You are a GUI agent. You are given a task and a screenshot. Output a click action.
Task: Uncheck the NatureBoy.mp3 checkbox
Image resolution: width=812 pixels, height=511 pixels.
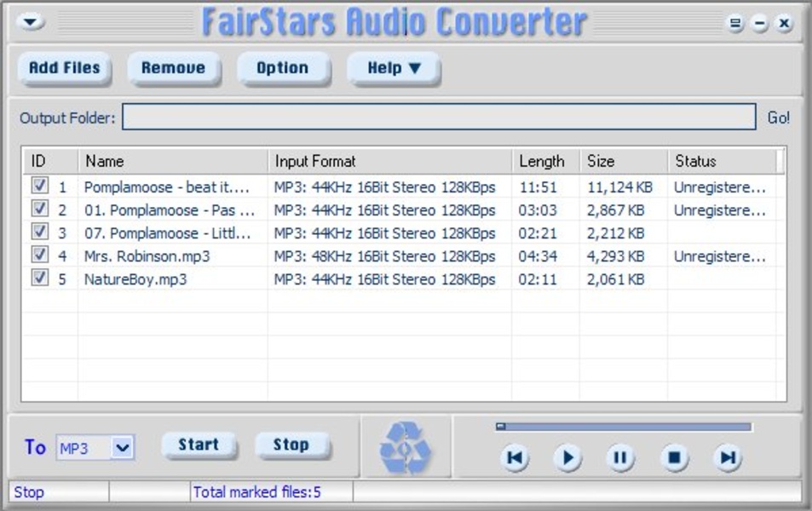click(x=39, y=278)
